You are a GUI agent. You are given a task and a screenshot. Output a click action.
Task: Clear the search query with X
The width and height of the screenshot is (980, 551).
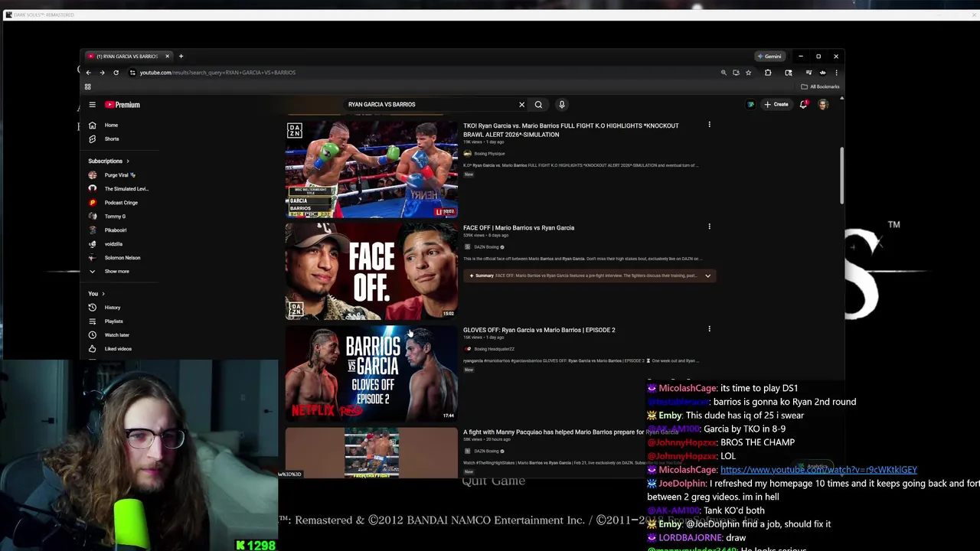521,105
